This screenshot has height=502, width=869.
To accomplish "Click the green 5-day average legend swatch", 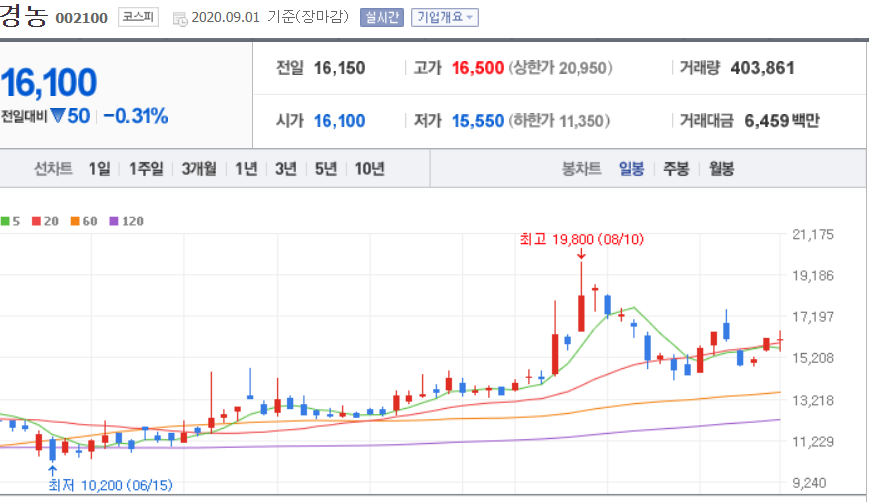I will (x=5, y=221).
